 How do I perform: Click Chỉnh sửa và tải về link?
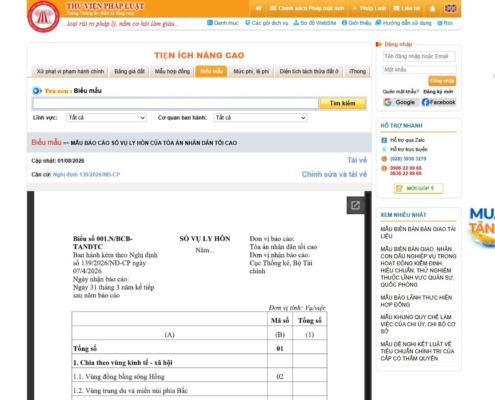tap(334, 174)
